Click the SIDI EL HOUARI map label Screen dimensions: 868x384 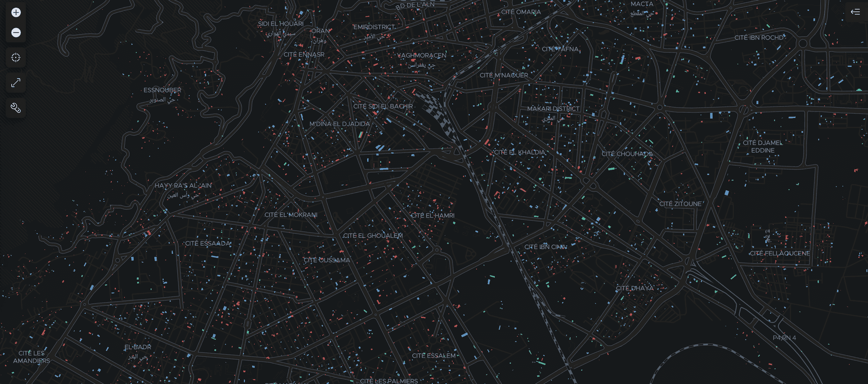(281, 24)
